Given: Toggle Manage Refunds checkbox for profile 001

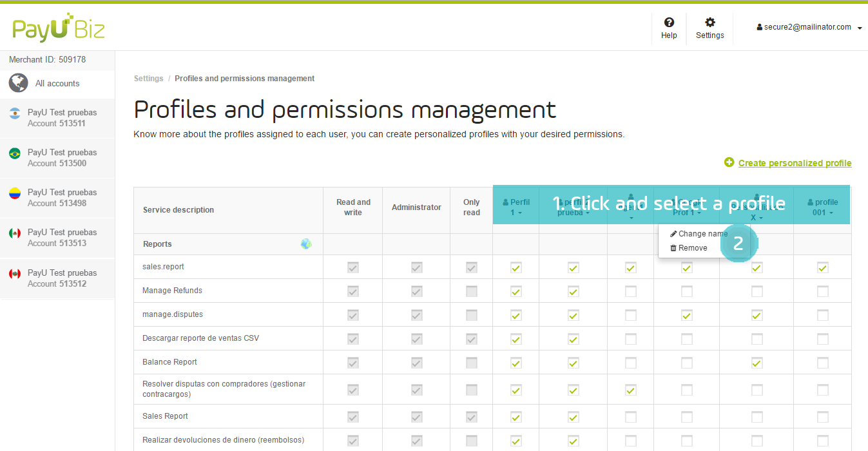Looking at the screenshot, I should pos(822,291).
